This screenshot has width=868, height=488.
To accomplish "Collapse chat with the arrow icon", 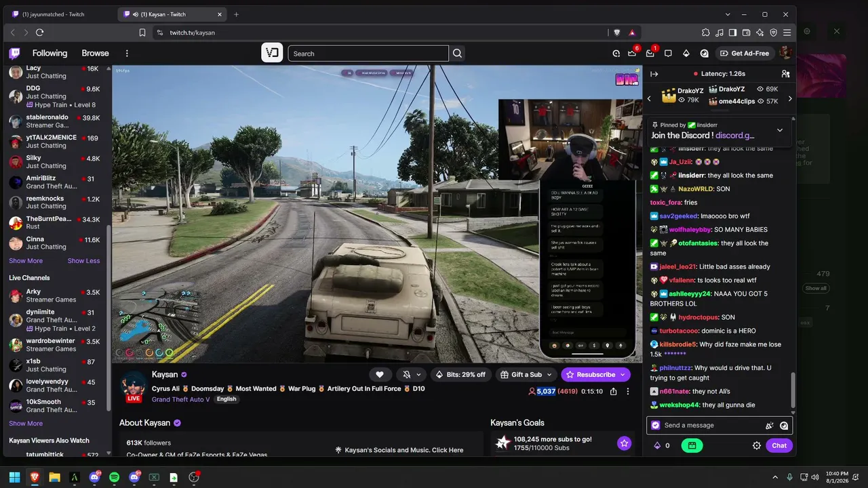I will [x=654, y=74].
